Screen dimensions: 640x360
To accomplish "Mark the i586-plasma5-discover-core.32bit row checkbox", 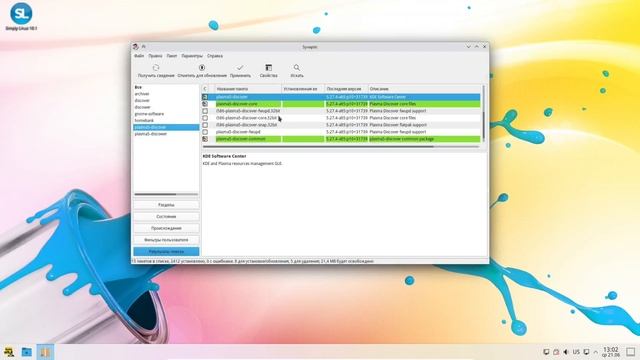I will pos(205,118).
